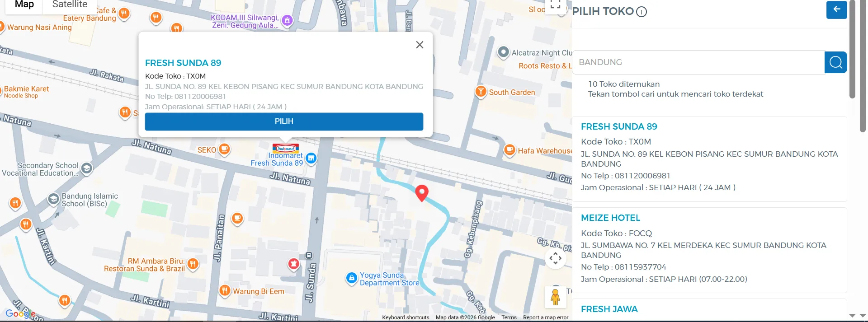868x322 pixels.
Task: Click the MEIZE HOTEL phone number 08115937704
Action: [640, 267]
